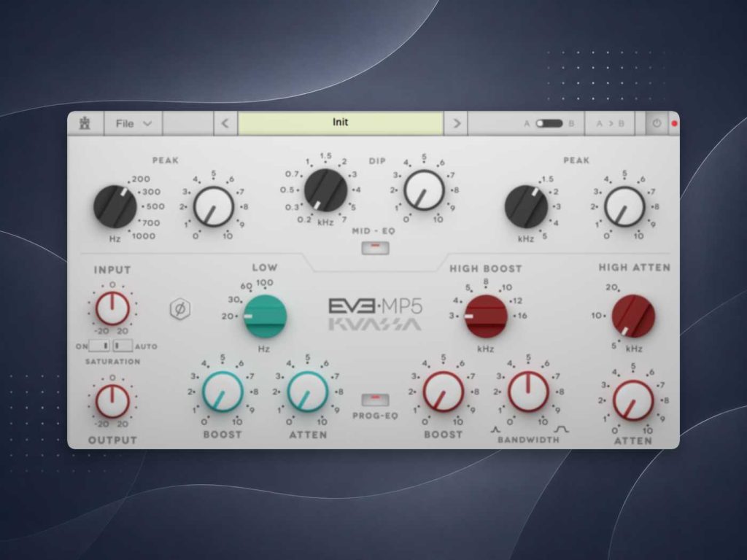Copy settings with A > B button

pos(610,124)
